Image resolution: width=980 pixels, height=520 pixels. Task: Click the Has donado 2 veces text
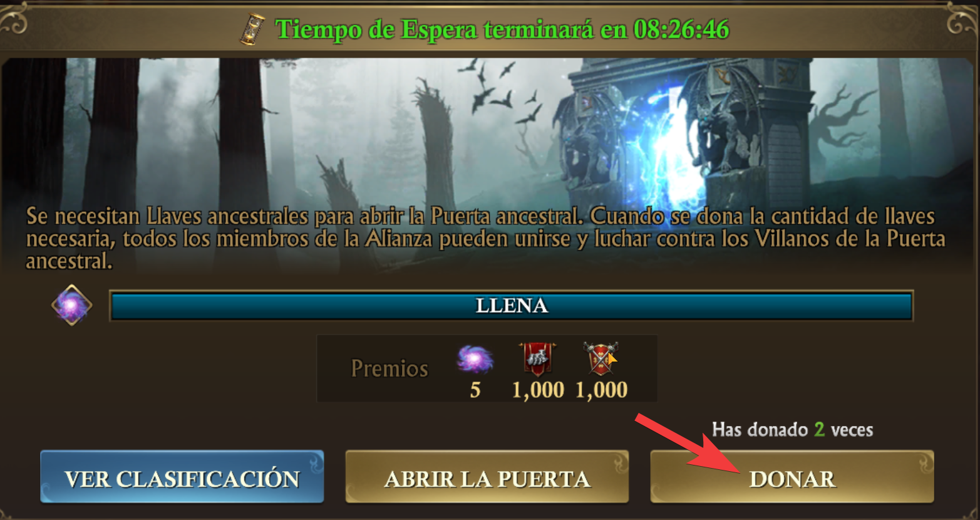coord(792,430)
